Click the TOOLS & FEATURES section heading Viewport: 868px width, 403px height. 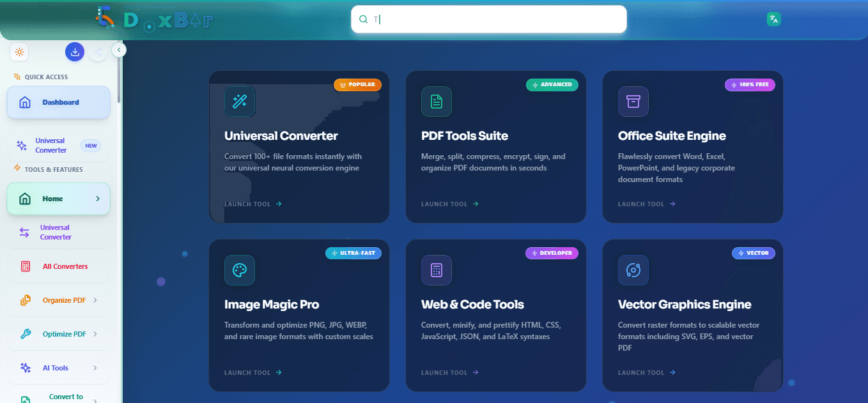(x=54, y=170)
